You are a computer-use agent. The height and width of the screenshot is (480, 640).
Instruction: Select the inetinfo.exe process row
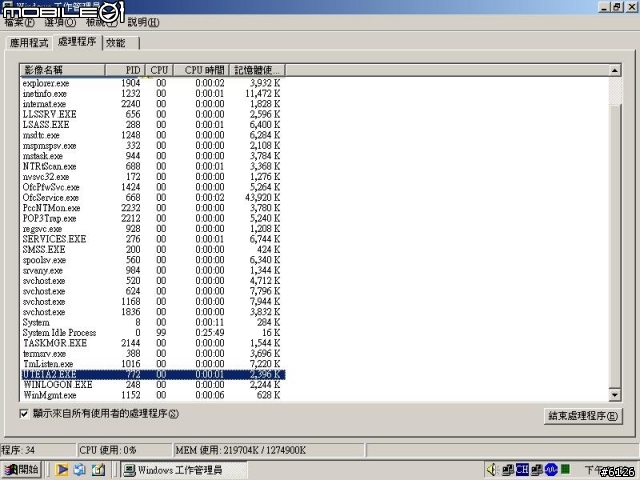[x=152, y=93]
